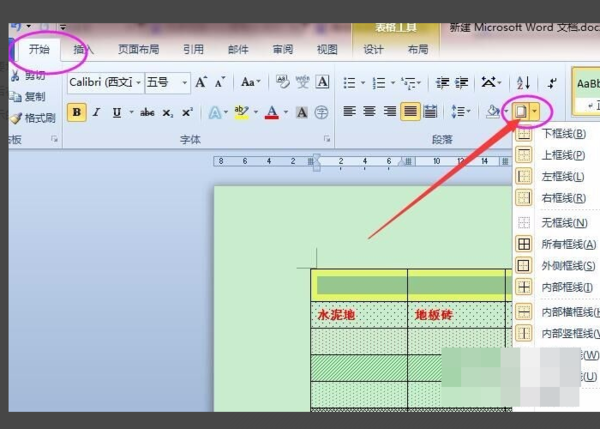Open the 页面布局 tab
600x429 pixels.
click(x=139, y=49)
